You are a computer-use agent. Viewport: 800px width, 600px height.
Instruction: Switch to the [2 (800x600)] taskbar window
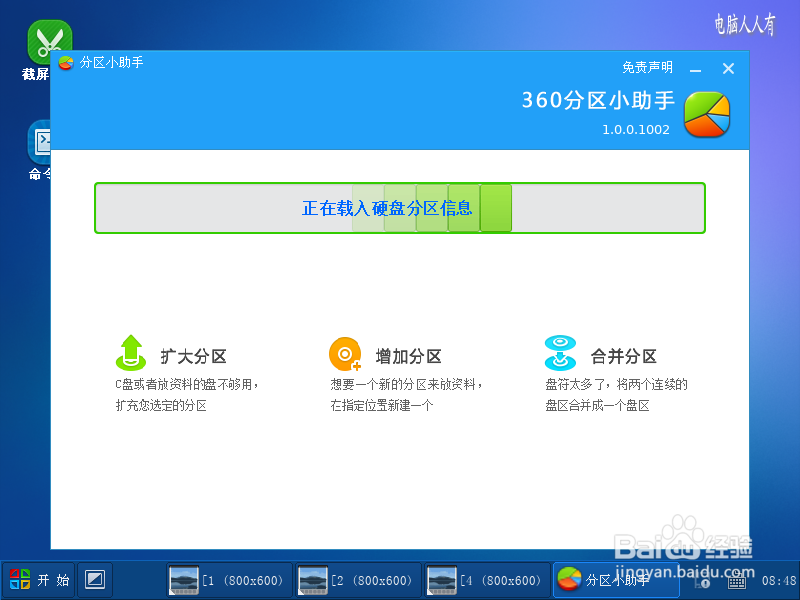coord(357,580)
